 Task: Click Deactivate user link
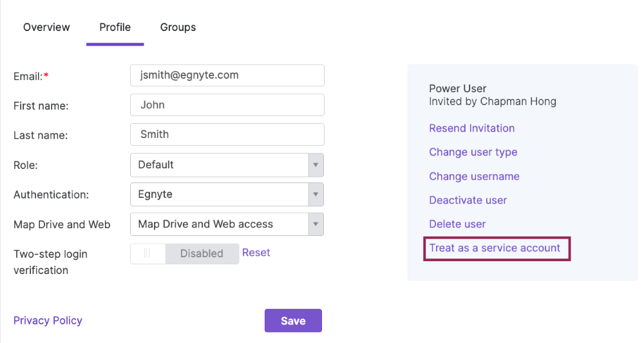coord(468,201)
